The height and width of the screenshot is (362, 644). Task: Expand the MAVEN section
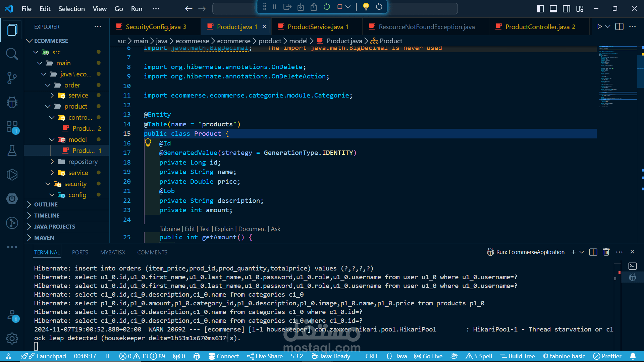44,238
